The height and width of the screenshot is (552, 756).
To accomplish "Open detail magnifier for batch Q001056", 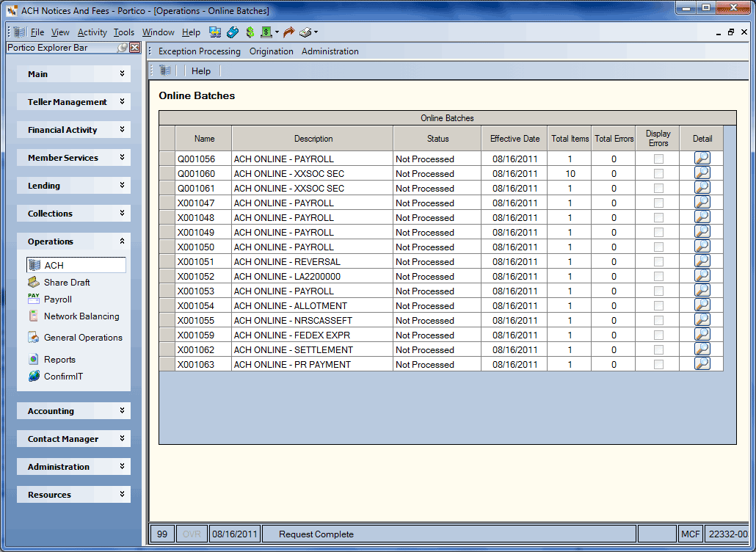I will pos(702,158).
